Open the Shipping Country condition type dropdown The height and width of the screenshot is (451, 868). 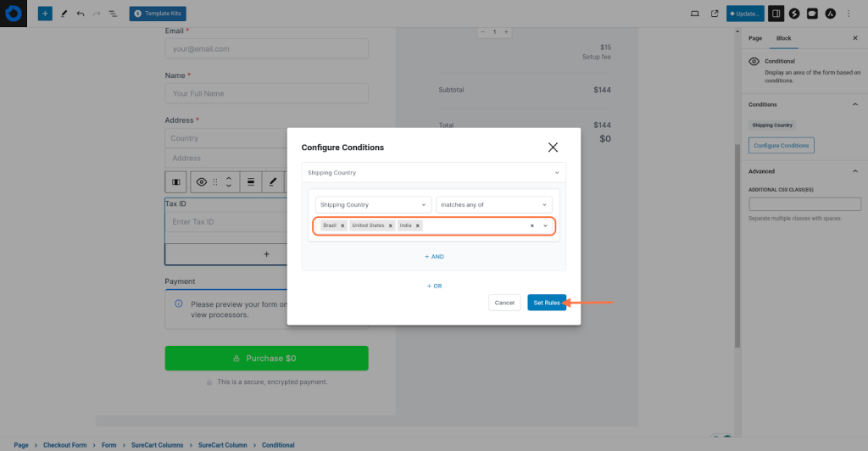point(373,204)
